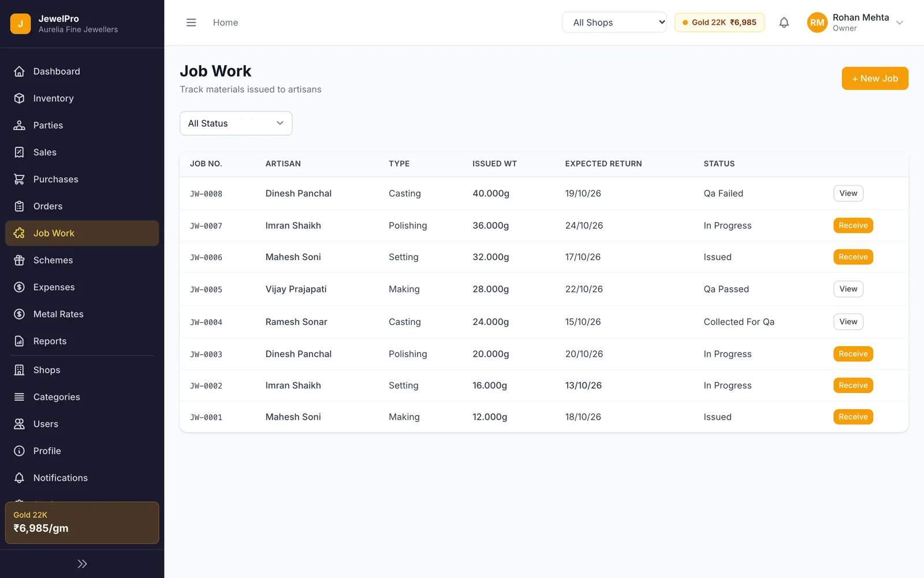Image resolution: width=924 pixels, height=578 pixels.
Task: Open the notification bell in top bar
Action: 784,23
